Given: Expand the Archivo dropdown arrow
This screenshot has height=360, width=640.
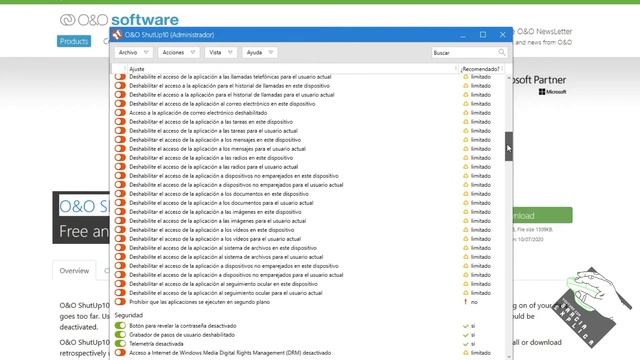Looking at the screenshot, I should (146, 53).
